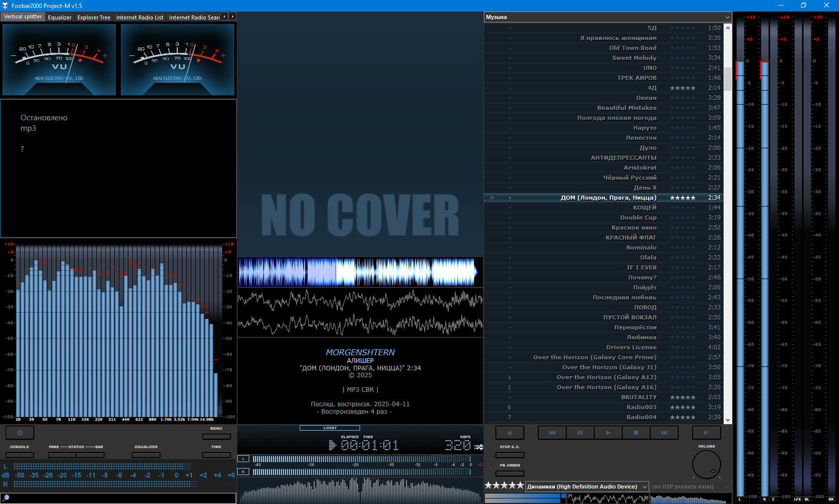Click the now-playing arrow in the ДОМ row

[x=492, y=198]
